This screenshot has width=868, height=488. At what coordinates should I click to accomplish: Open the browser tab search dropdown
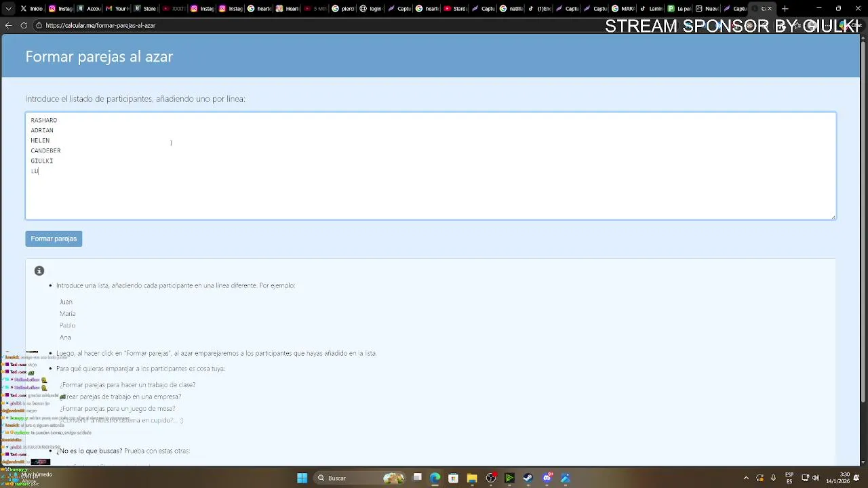click(x=8, y=9)
